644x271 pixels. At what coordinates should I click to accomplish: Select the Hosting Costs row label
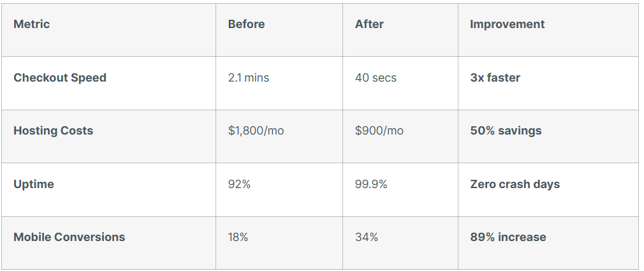click(x=54, y=131)
